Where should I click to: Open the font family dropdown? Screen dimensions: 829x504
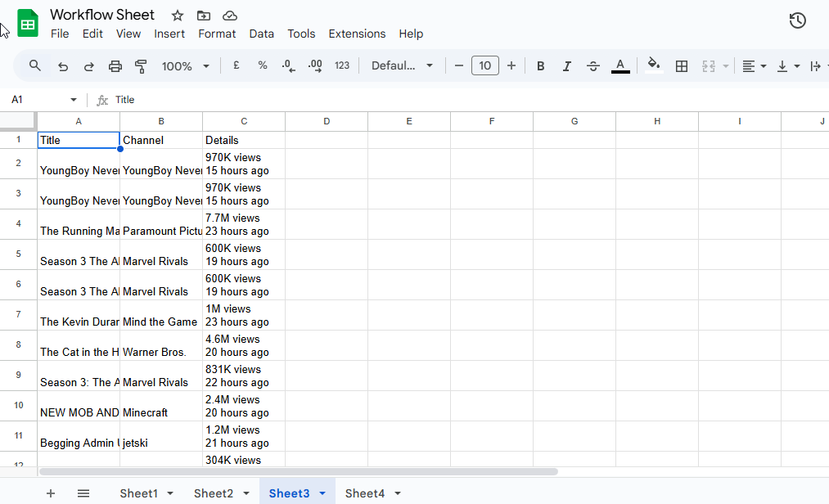(x=402, y=65)
